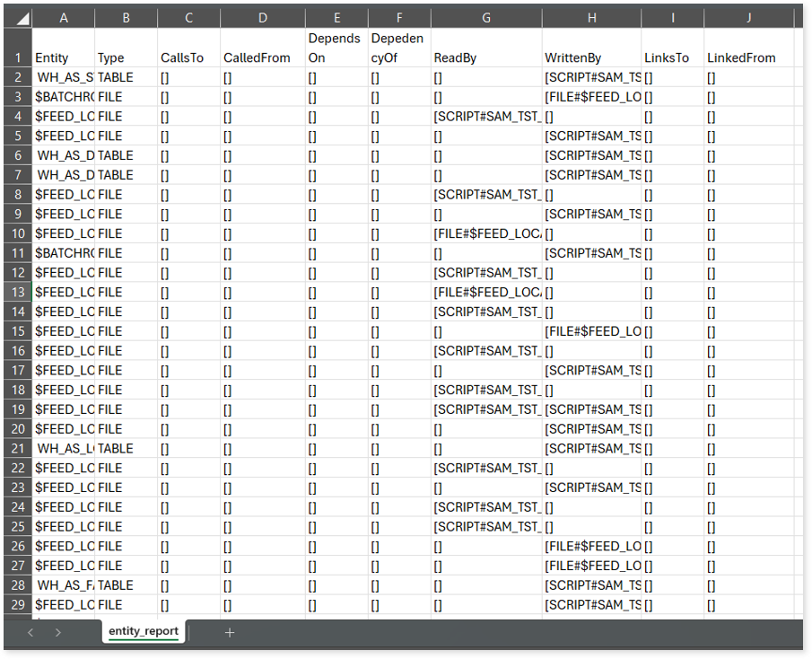Click the previous sheet navigation arrow

point(31,632)
